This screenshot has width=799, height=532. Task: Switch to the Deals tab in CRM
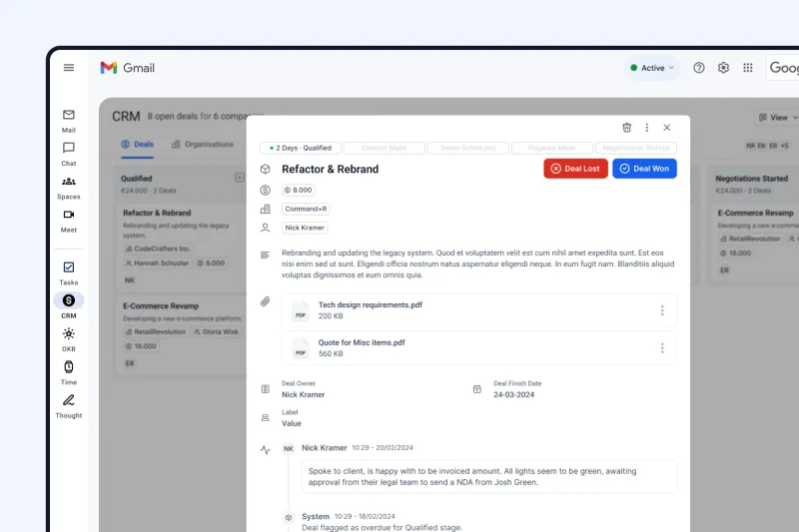137,144
